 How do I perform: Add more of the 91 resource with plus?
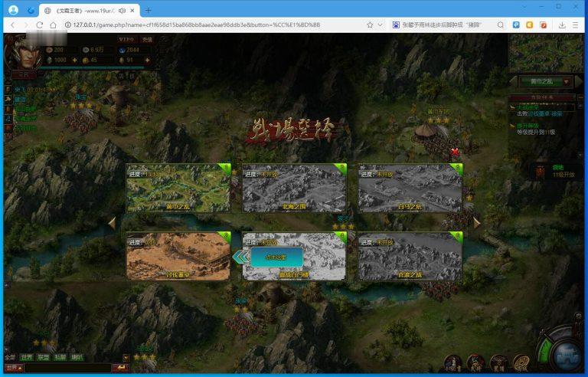(147, 60)
